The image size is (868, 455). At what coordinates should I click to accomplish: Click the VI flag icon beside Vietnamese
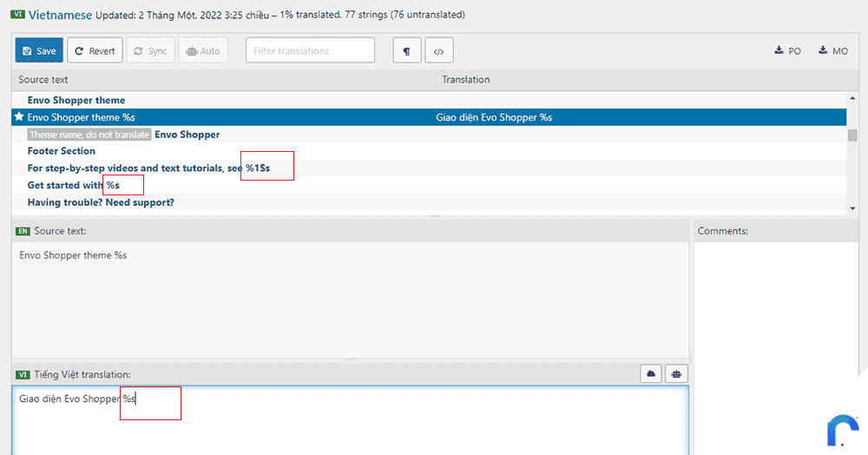pyautogui.click(x=17, y=15)
